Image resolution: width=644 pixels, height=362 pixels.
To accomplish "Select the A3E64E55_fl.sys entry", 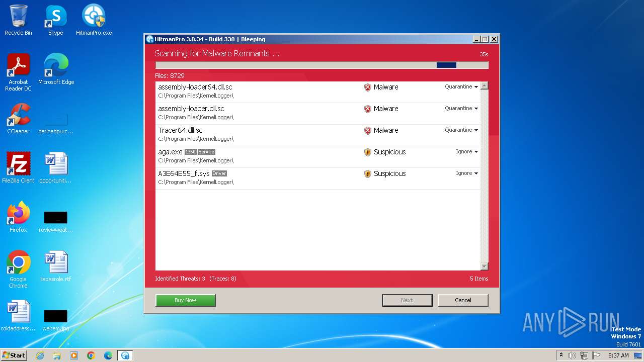I will tap(318, 178).
